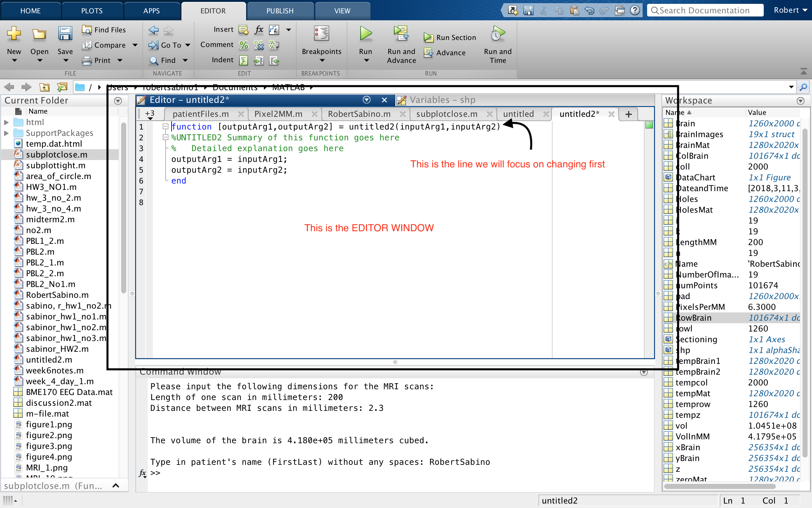Click the Insert function fx icon

click(x=259, y=30)
